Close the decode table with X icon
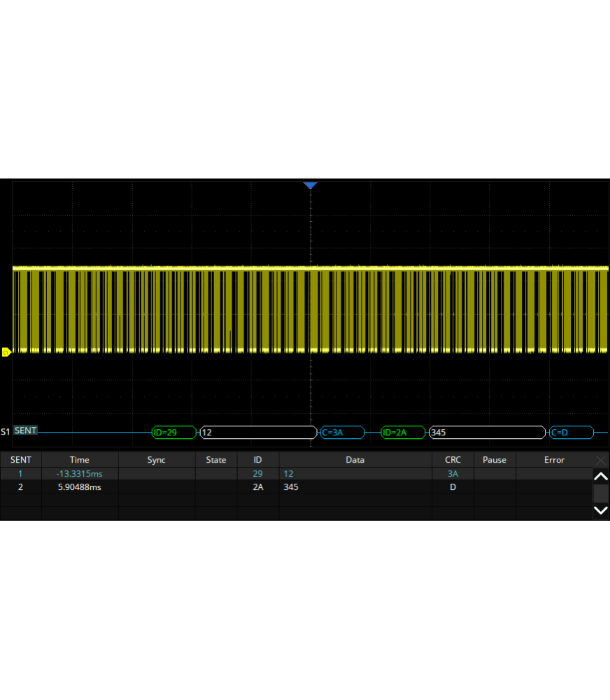Image resolution: width=610 pixels, height=700 pixels. point(601,460)
